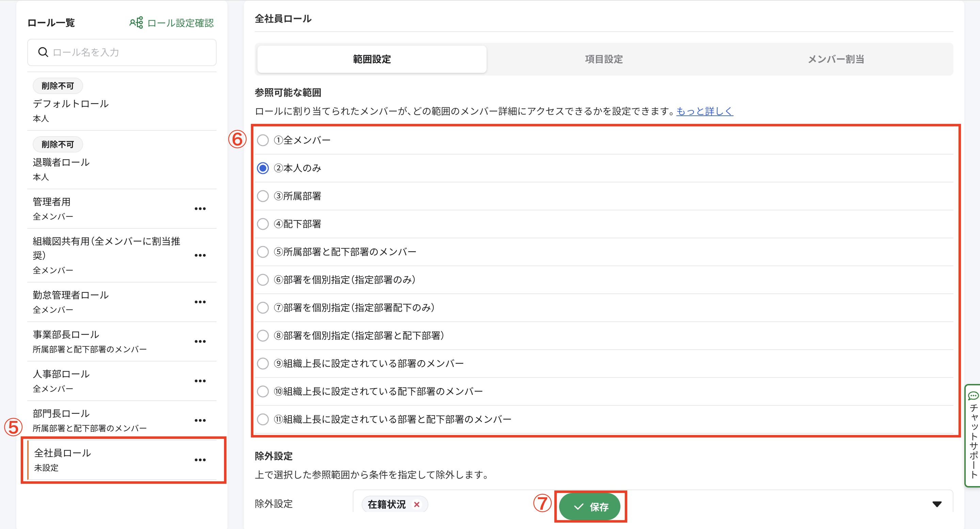The height and width of the screenshot is (529, 980).
Task: Click the ロール設定確認 link text
Action: pyautogui.click(x=181, y=23)
